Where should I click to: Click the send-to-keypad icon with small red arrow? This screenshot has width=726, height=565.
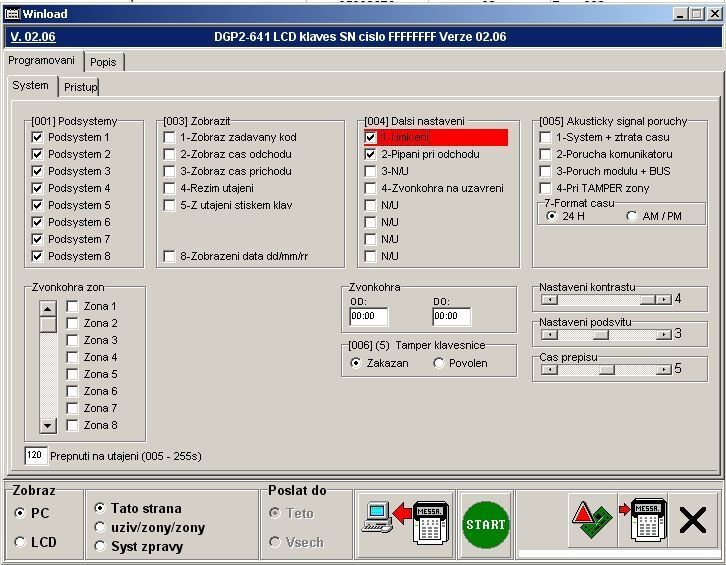click(x=643, y=522)
